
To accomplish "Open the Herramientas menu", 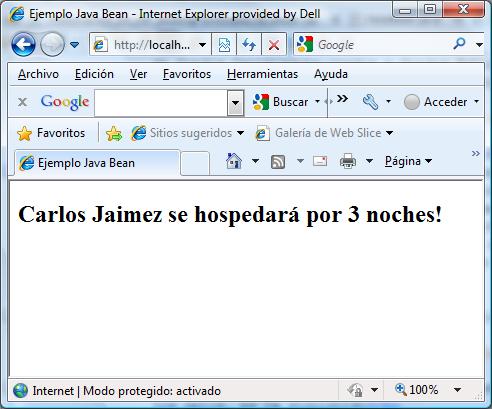I will click(262, 74).
